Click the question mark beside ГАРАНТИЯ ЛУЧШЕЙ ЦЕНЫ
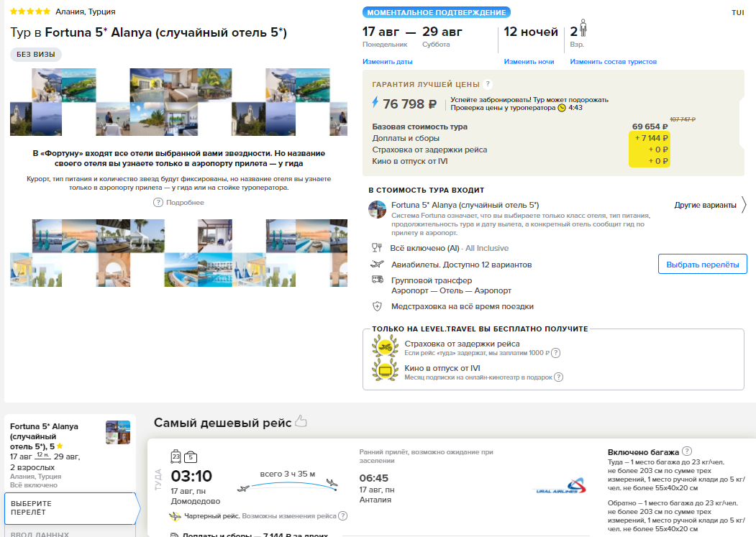 488,84
